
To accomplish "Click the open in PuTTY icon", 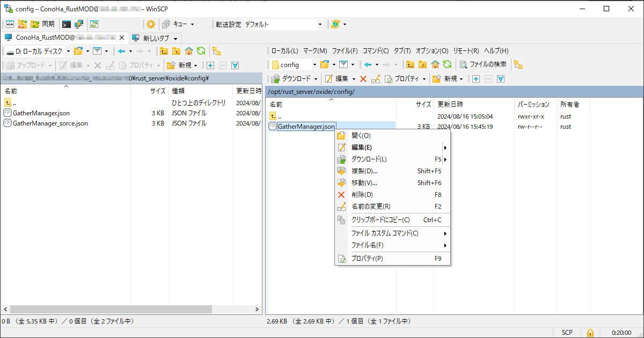I will click(x=79, y=24).
